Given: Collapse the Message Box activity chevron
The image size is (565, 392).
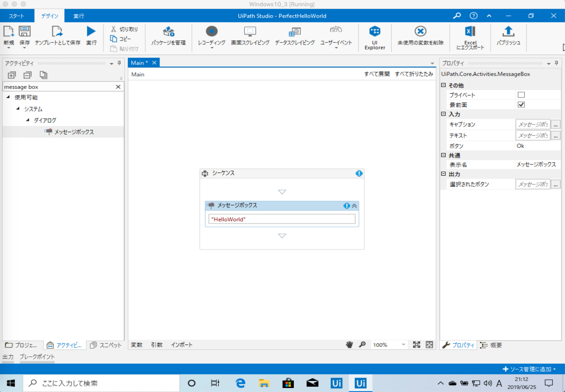Looking at the screenshot, I should pos(354,206).
